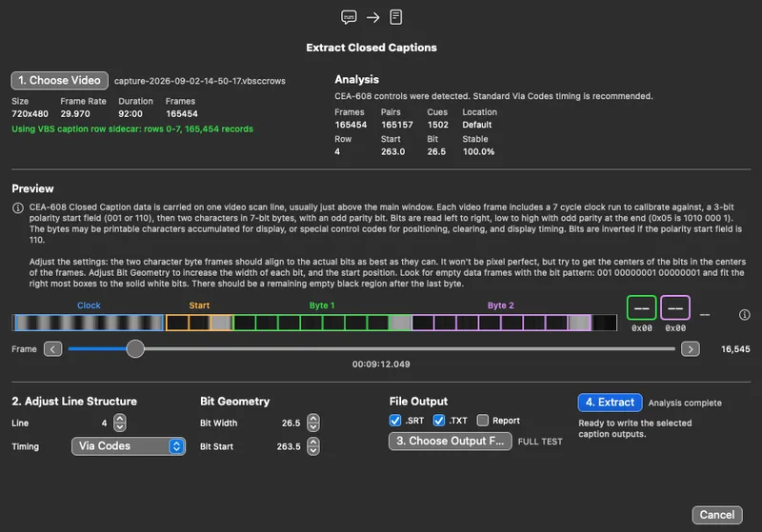
Task: Click the orange Start bits region
Action: point(199,323)
